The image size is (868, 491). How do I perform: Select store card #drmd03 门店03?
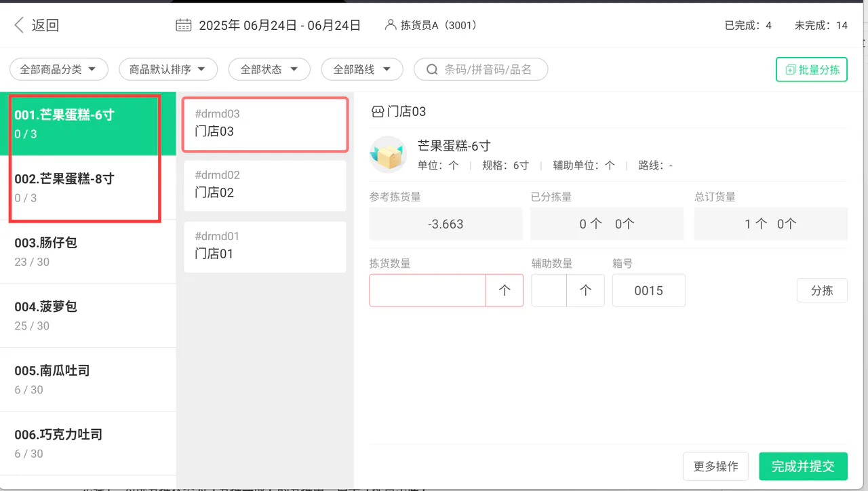pyautogui.click(x=265, y=124)
